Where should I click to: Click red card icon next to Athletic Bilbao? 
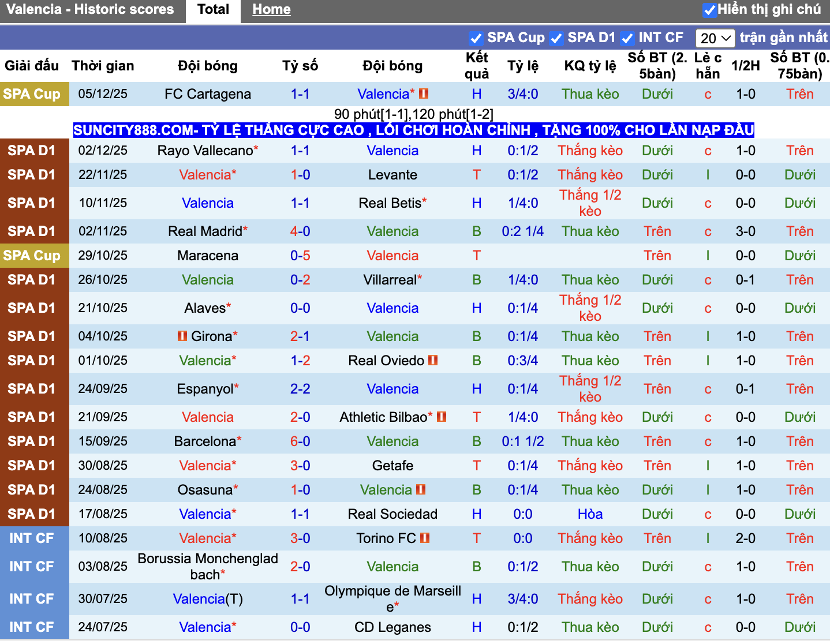(442, 417)
